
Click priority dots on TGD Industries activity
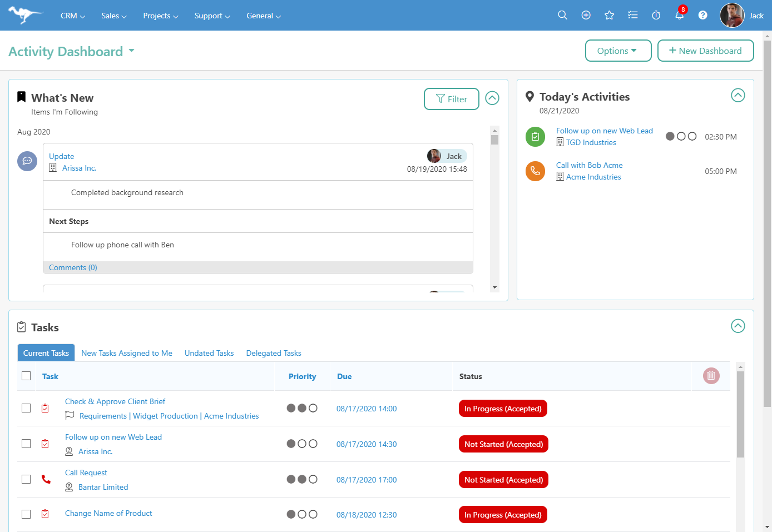(681, 136)
